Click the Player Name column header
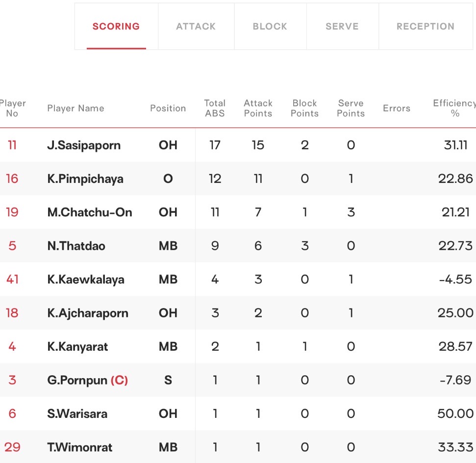 (75, 108)
